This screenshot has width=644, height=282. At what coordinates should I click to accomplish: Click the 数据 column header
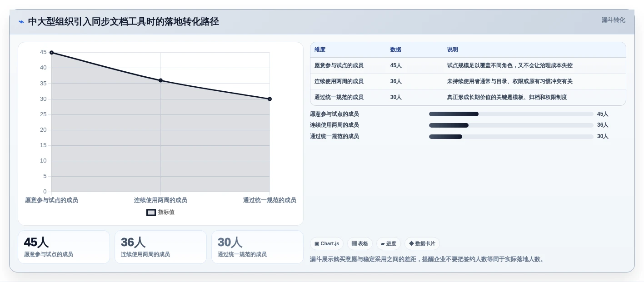pos(396,50)
